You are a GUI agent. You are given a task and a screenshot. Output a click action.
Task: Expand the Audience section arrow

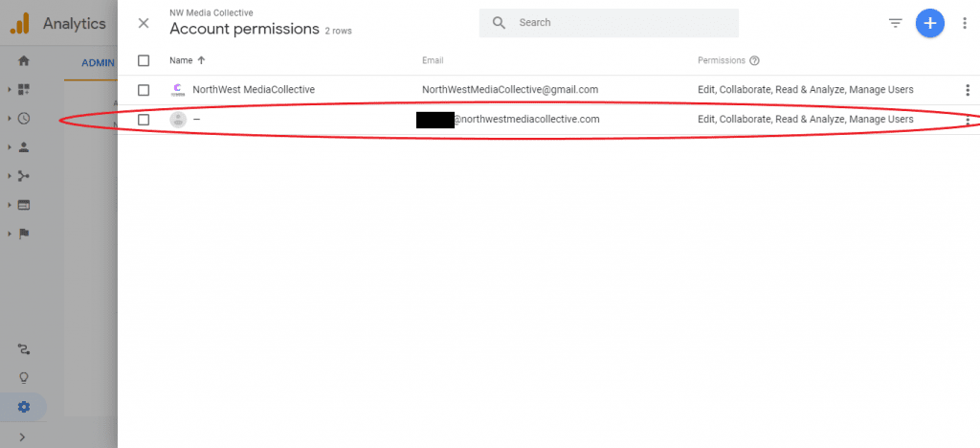click(10, 147)
